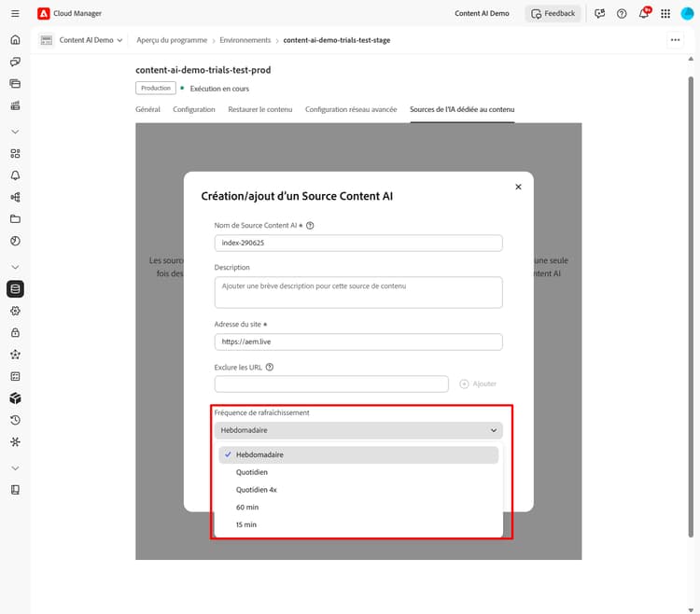Switch to the Configuration tab
Screen dimensions: 700x614
[x=194, y=109]
